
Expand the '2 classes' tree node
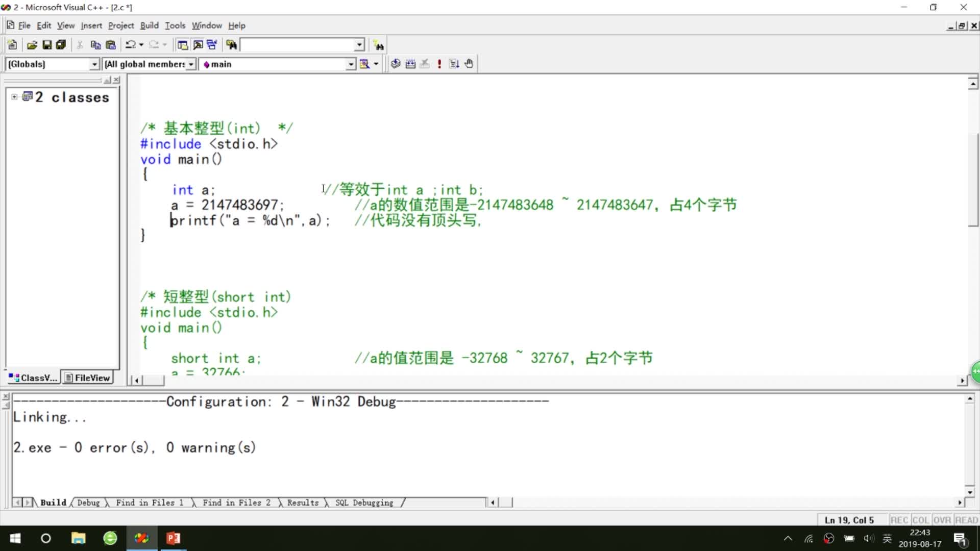pos(14,97)
